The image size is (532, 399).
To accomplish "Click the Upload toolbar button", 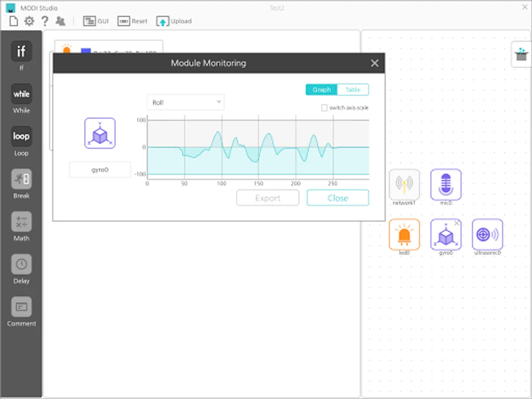I will tap(174, 21).
